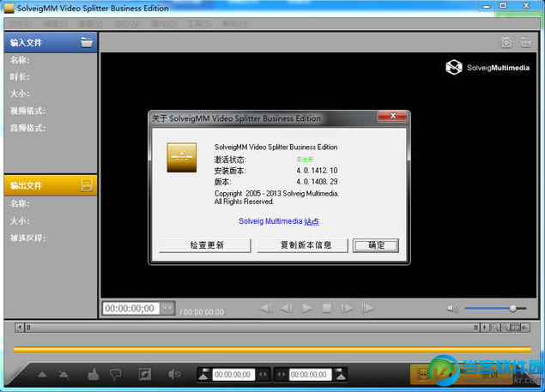This screenshot has width=545, height=392.
Task: Click the invert fragments square icon
Action: click(144, 374)
